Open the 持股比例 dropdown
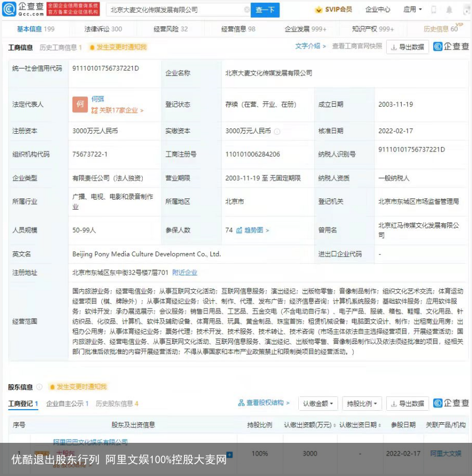This screenshot has height=476, width=472. 362,404
